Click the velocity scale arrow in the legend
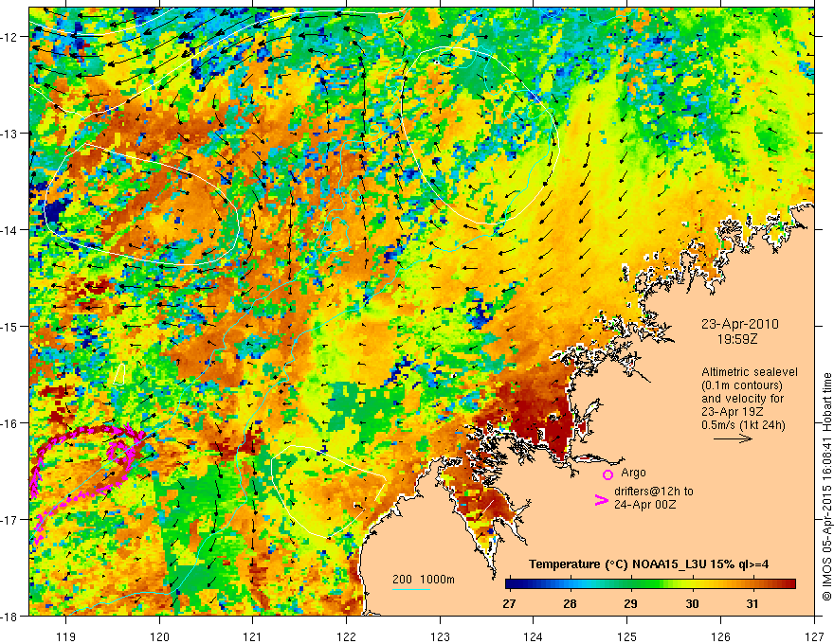This screenshot has width=834, height=644. (733, 438)
